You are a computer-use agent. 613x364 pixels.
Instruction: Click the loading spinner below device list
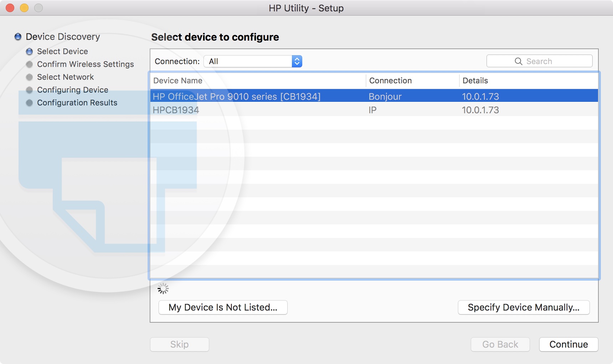coord(163,288)
